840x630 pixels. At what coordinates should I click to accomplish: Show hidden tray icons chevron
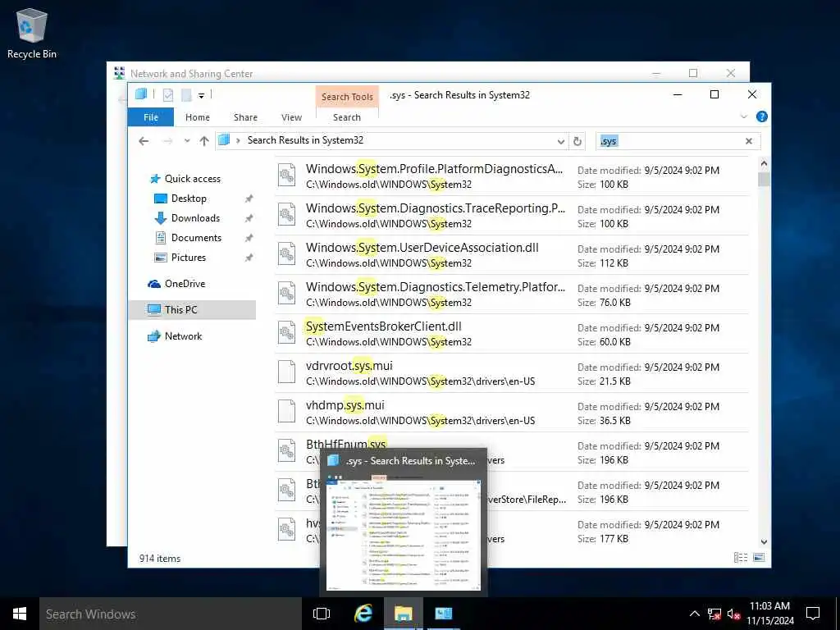click(694, 614)
